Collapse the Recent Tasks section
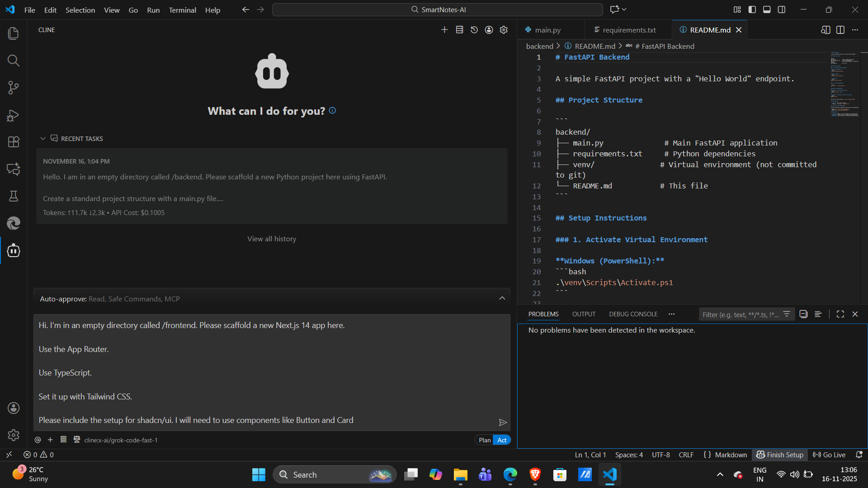 click(43, 139)
